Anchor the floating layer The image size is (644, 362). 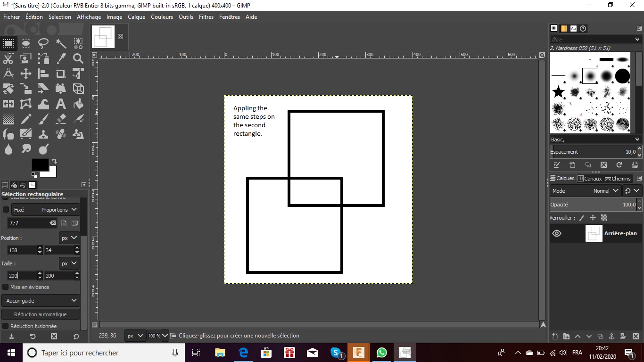611,337
